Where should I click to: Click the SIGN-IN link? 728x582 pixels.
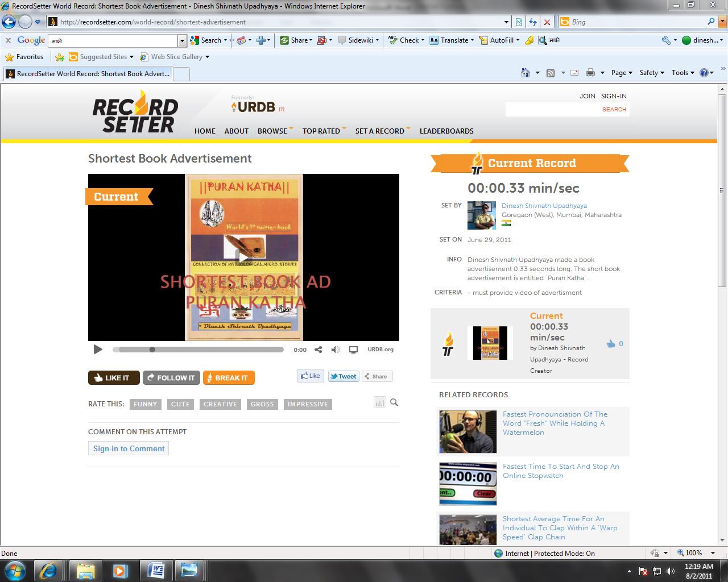[x=614, y=96]
